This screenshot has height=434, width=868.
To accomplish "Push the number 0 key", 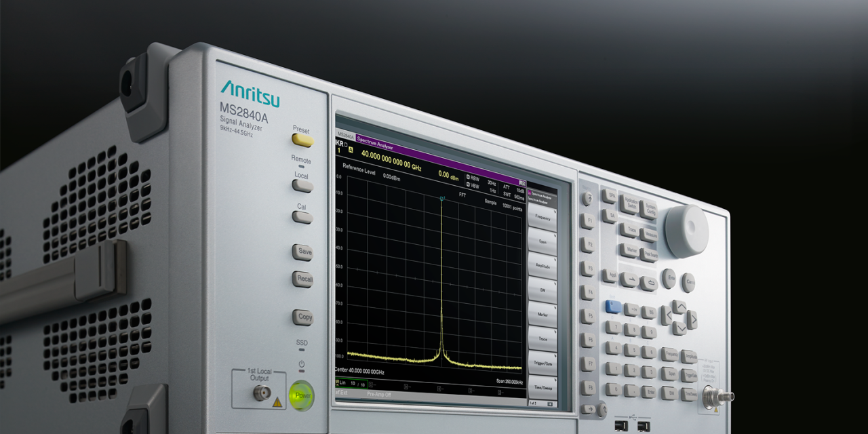I will click(613, 389).
